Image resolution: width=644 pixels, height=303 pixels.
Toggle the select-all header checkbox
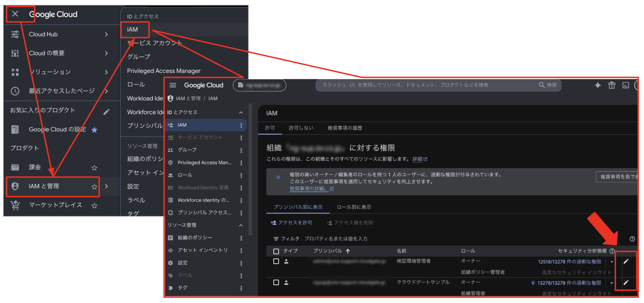coord(276,251)
